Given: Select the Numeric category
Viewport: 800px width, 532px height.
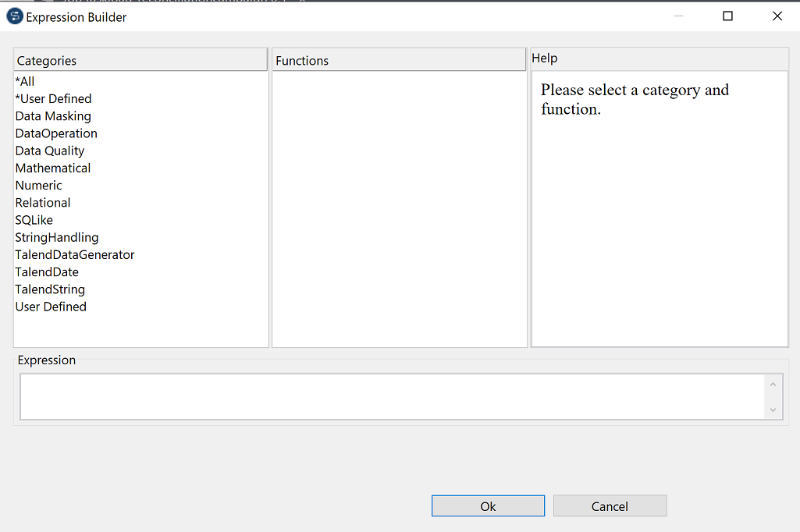Looking at the screenshot, I should click(x=38, y=185).
